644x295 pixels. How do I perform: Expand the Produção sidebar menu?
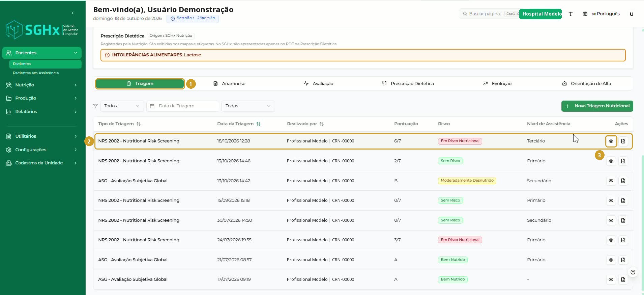pyautogui.click(x=42, y=98)
